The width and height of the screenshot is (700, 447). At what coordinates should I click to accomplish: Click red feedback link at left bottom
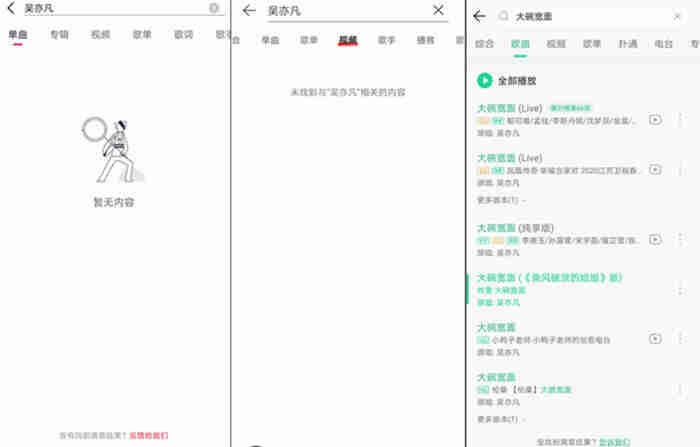click(146, 436)
